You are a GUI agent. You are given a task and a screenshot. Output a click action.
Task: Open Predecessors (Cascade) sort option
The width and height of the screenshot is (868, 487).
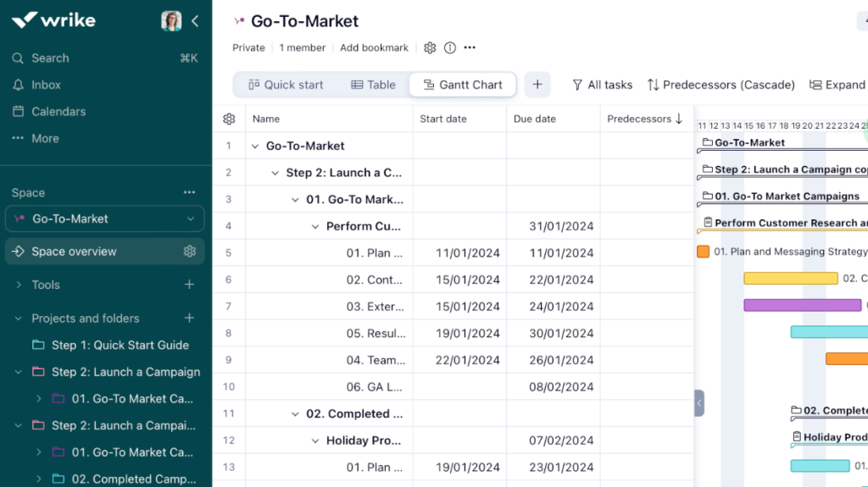tap(721, 85)
